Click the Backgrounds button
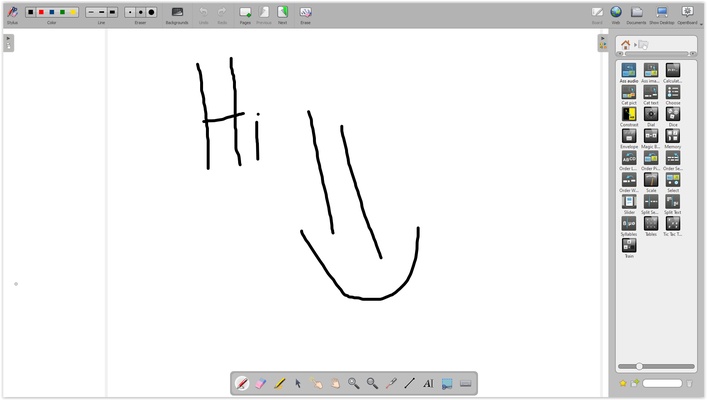 (177, 13)
